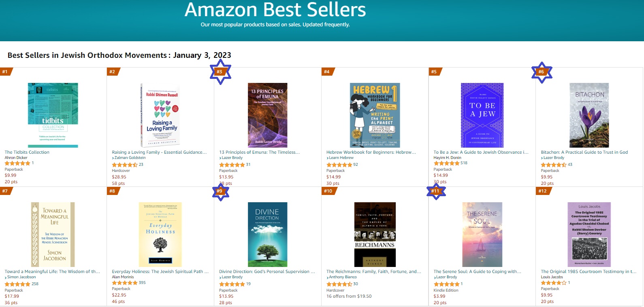Image resolution: width=644 pixels, height=307 pixels.
Task: Open the Reichmanns book cover image
Action: [x=375, y=234]
